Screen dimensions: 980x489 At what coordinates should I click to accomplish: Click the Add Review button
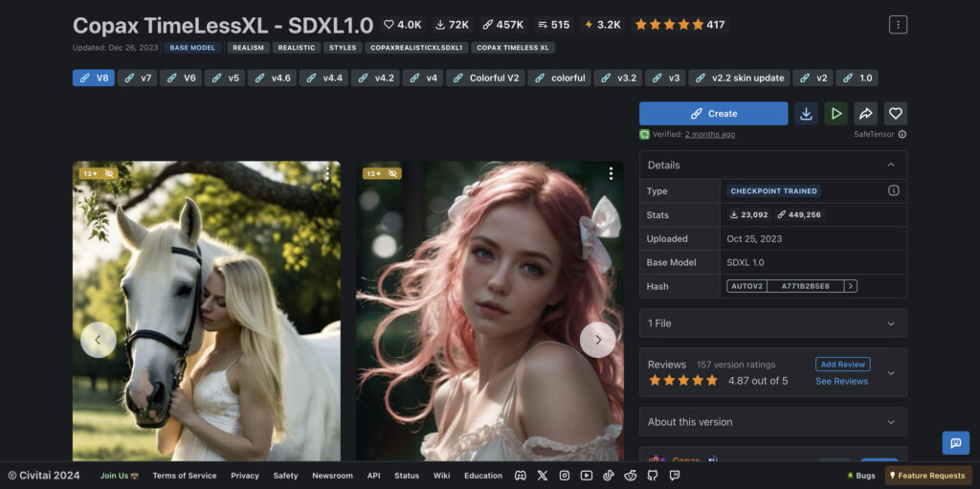(x=842, y=365)
